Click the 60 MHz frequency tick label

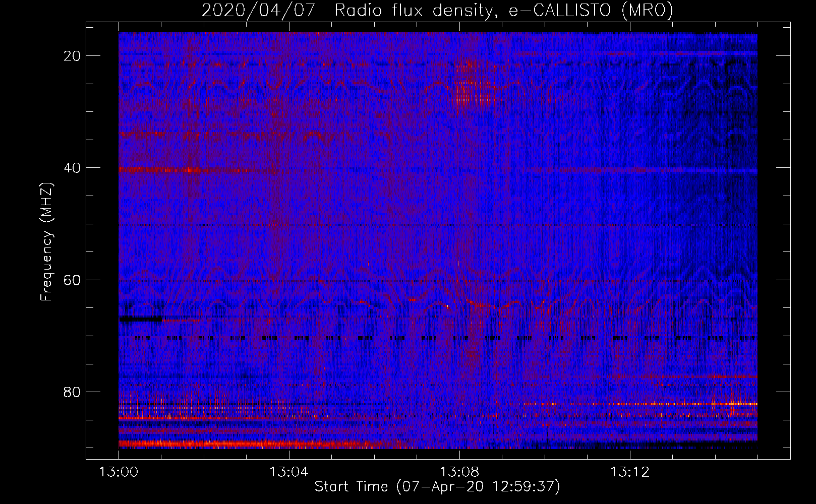[x=72, y=280]
